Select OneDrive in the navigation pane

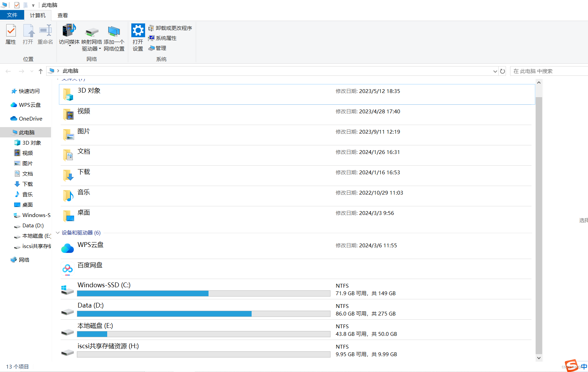[26, 118]
